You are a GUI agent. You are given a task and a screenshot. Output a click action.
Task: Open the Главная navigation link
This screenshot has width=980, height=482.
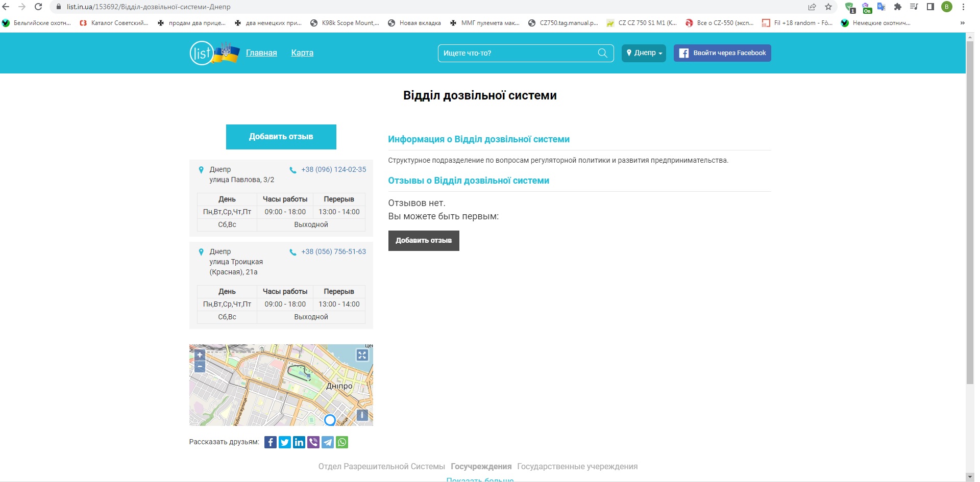(x=261, y=53)
